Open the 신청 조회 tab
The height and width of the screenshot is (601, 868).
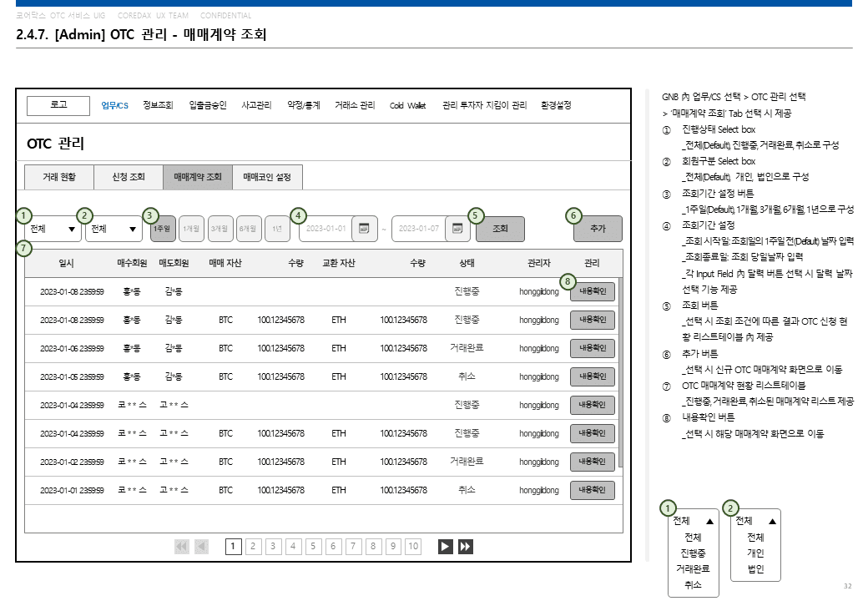tap(129, 177)
